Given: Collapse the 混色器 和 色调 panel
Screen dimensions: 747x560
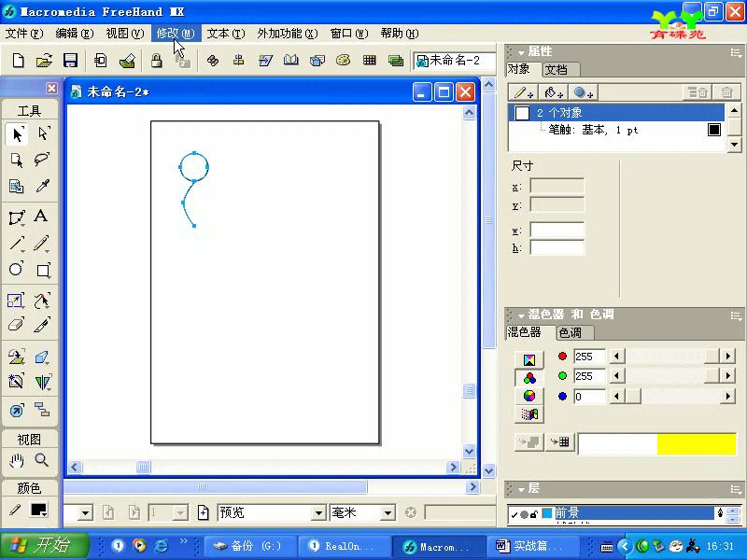Looking at the screenshot, I should (x=521, y=315).
